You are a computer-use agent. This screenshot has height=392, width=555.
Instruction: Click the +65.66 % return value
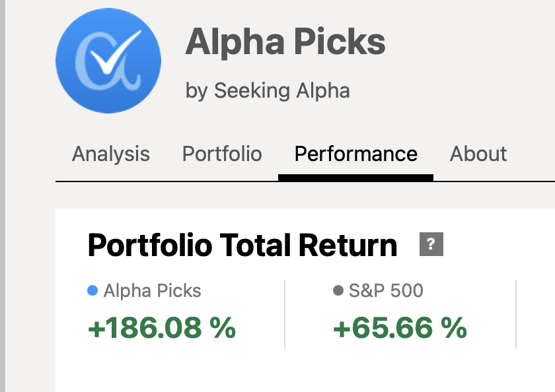pos(400,328)
